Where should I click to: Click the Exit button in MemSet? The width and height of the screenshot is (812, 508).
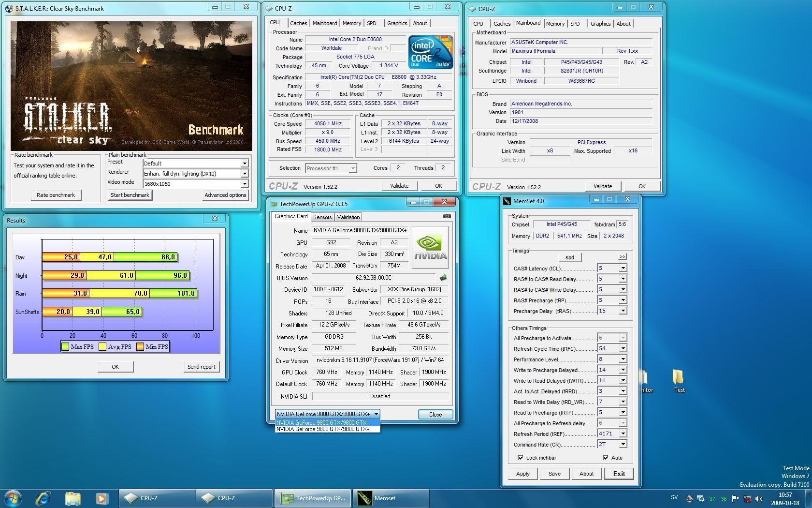point(619,474)
